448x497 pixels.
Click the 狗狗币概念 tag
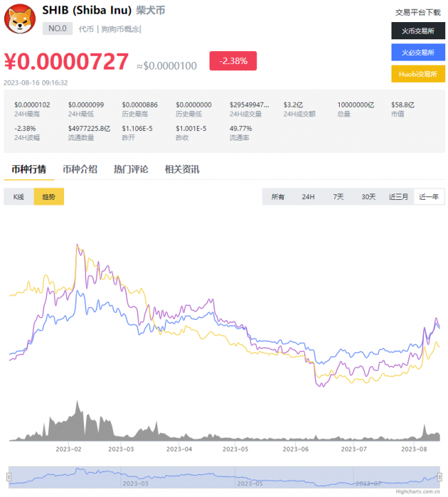[120, 29]
